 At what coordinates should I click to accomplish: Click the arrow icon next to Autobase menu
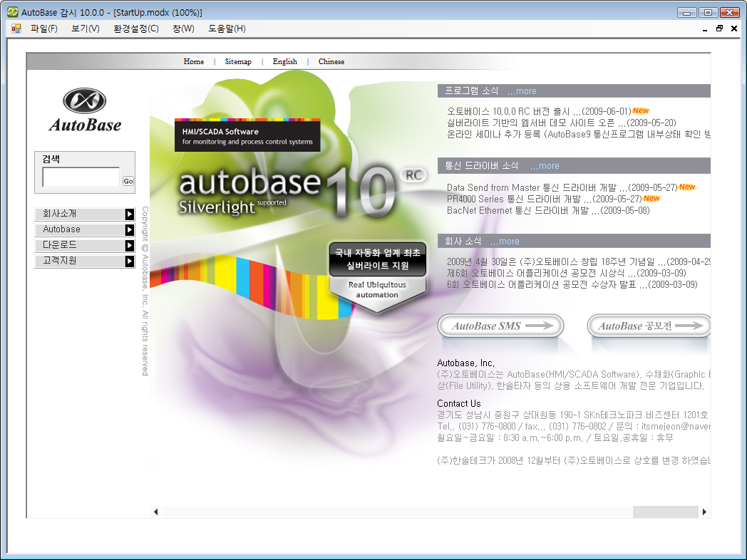pos(129,229)
